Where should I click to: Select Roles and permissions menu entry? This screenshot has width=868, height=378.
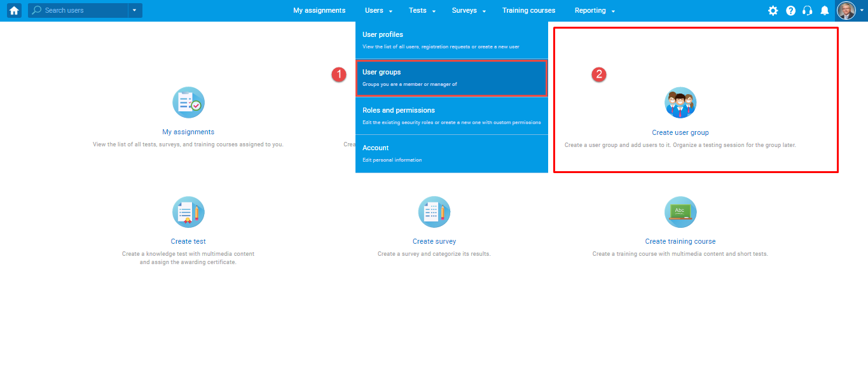pos(451,115)
